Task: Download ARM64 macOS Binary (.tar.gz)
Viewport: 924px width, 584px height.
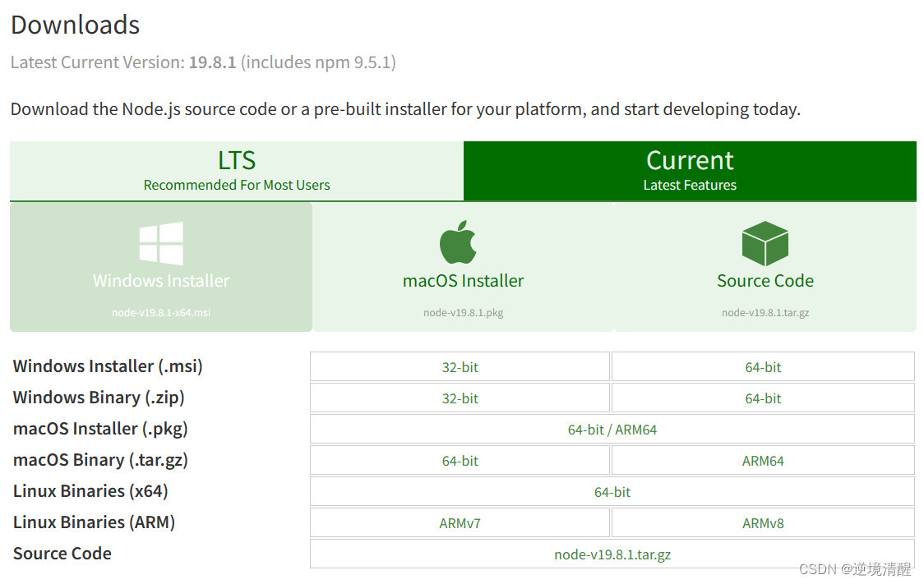Action: pos(763,461)
